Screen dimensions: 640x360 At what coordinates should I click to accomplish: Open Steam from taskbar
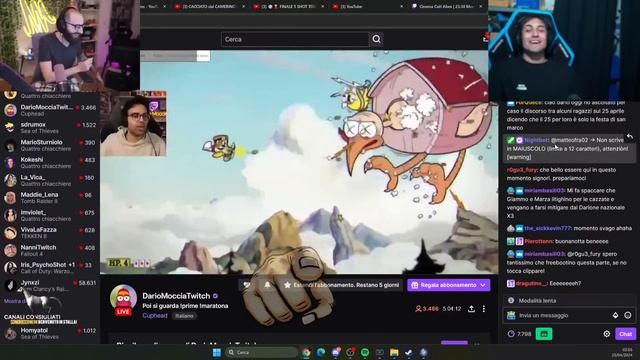[x=409, y=352]
